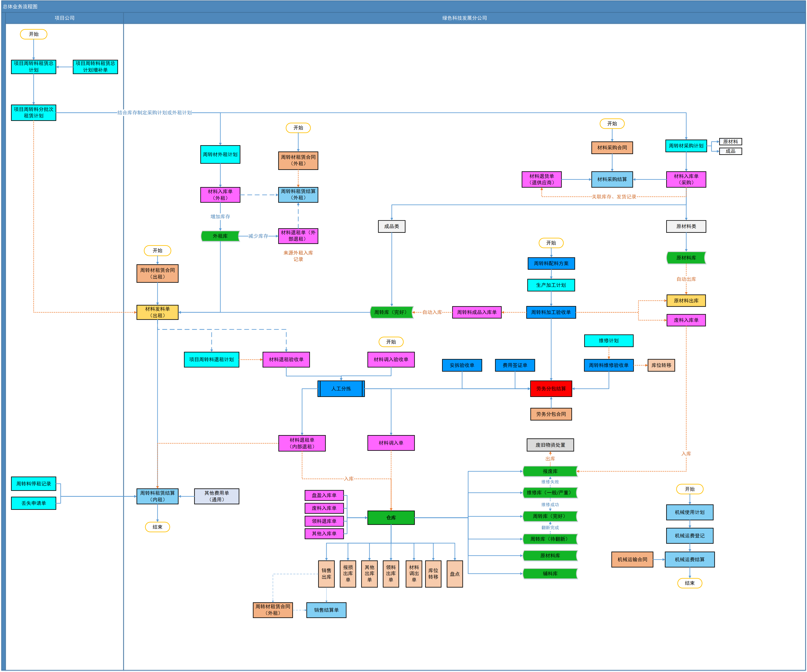
Task: Click the 绿色科技发展分公司 swimlane header
Action: pos(464,18)
